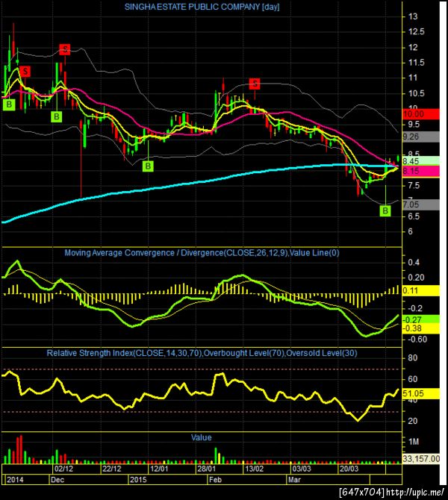Click the 2015 year label on the time axis
448x500 pixels.
[138, 480]
